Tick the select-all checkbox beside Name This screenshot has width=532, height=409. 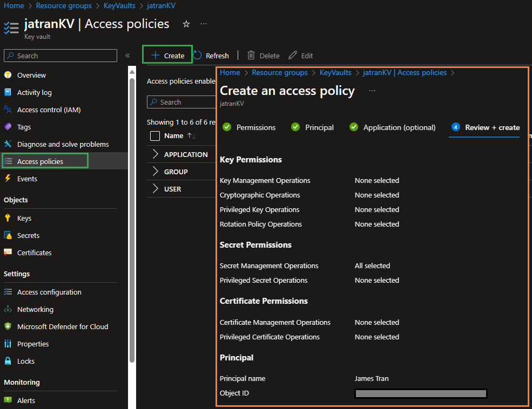click(155, 136)
